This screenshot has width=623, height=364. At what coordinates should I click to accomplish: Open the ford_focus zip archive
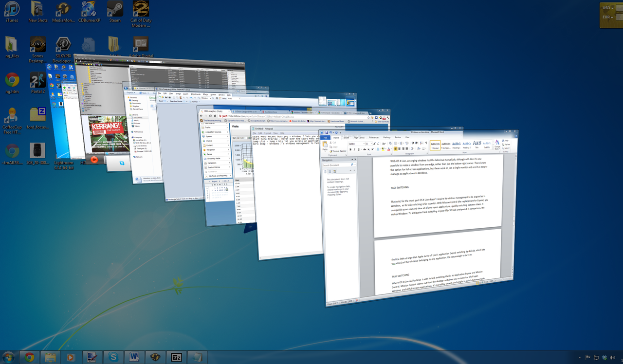[38, 118]
